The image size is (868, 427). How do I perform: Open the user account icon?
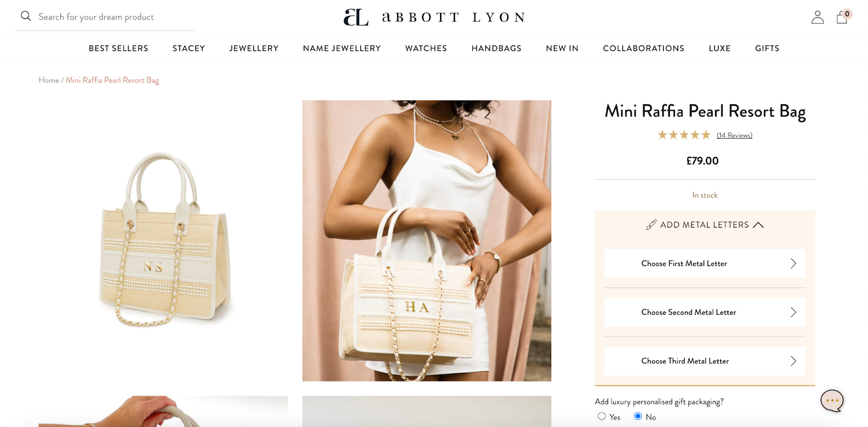coord(818,17)
